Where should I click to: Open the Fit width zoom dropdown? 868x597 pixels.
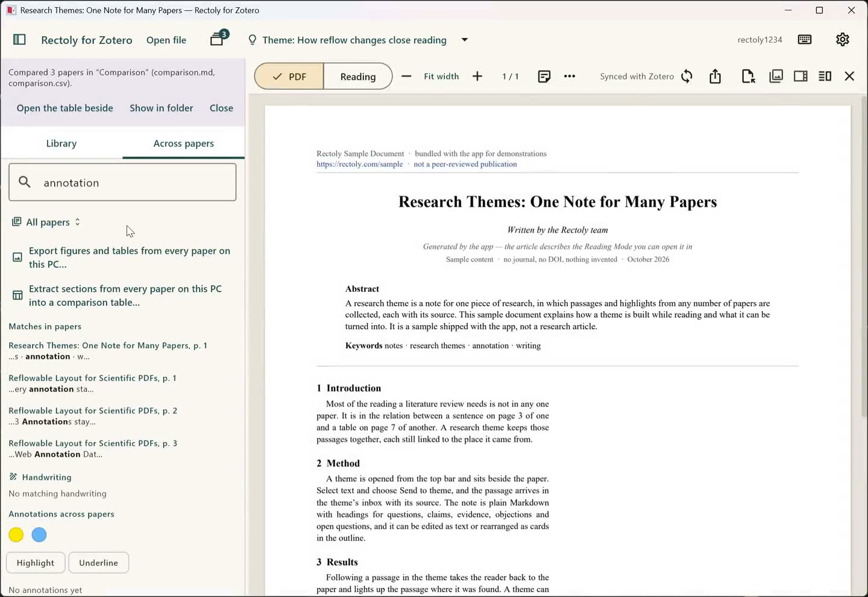[441, 77]
